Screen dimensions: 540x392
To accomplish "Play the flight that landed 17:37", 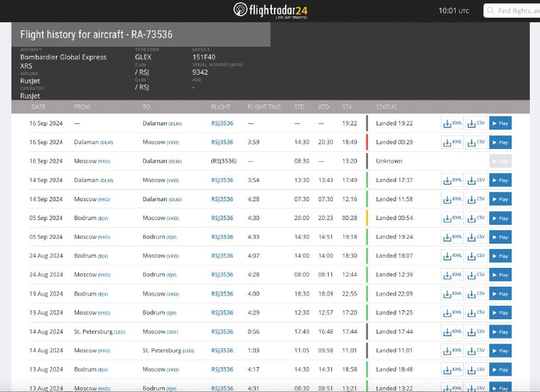I will tap(500, 180).
